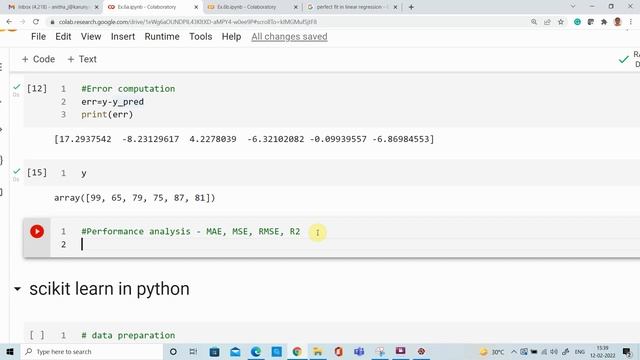This screenshot has width=640, height=360.
Task: Click the print(err) line
Action: (x=107, y=114)
